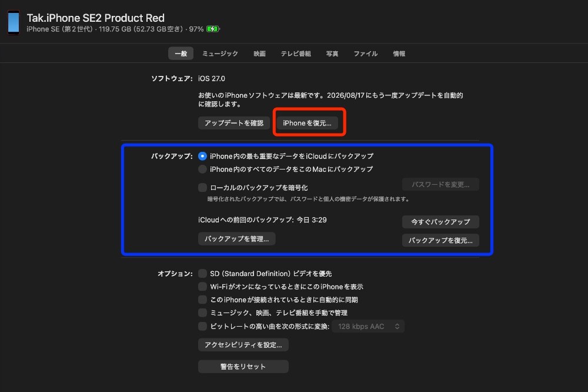588x392 pixels.
Task: Toggle the Wi-Fi show this iPhone checkbox
Action: (x=202, y=287)
